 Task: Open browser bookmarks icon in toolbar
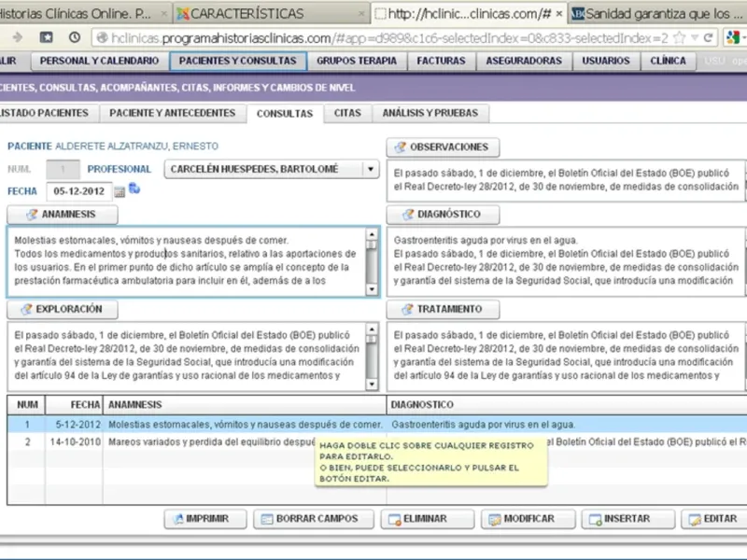point(46,37)
